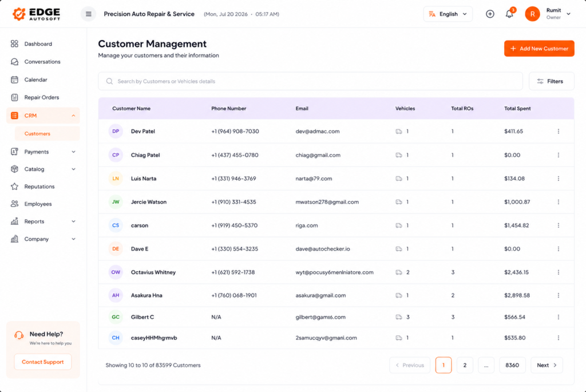Viewport: 586px width, 392px height.
Task: Click the Dashboard icon in sidebar
Action: 14,43
